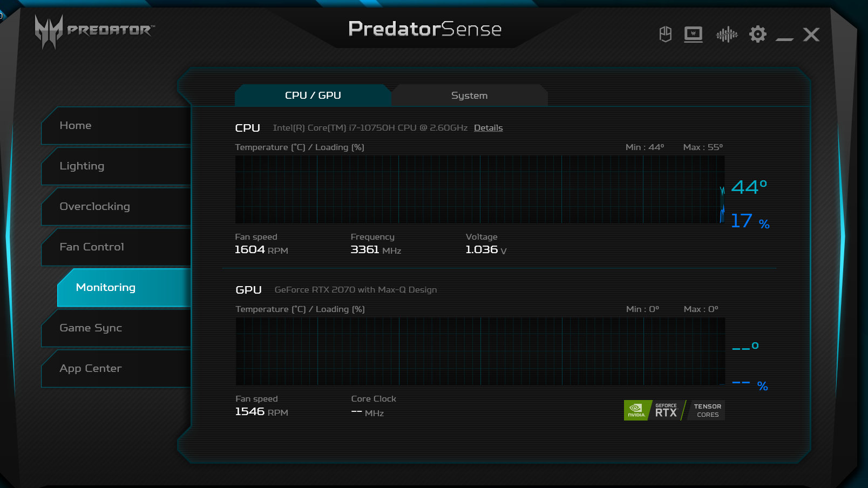Image resolution: width=868 pixels, height=488 pixels.
Task: Click the GPU Core Clock value
Action: pyautogui.click(x=368, y=412)
